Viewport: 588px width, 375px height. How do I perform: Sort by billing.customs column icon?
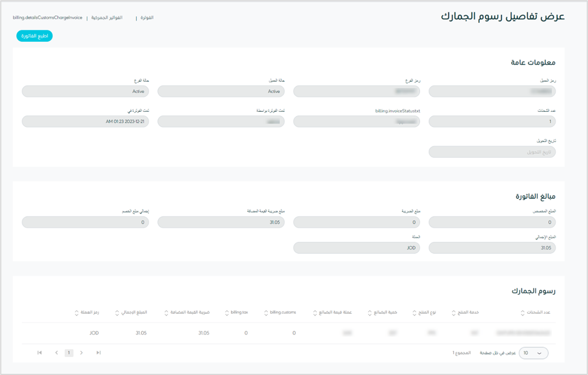pyautogui.click(x=265, y=313)
